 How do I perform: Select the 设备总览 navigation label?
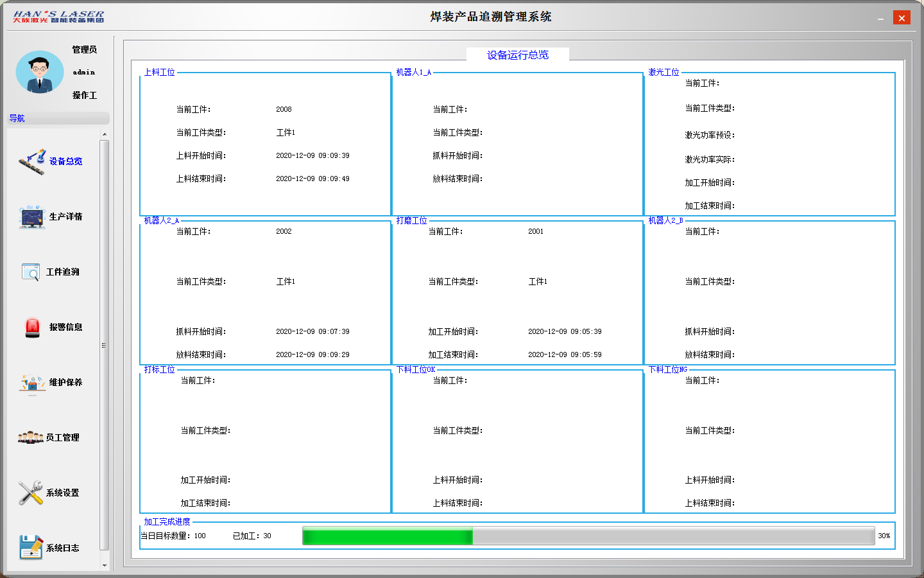pos(66,162)
